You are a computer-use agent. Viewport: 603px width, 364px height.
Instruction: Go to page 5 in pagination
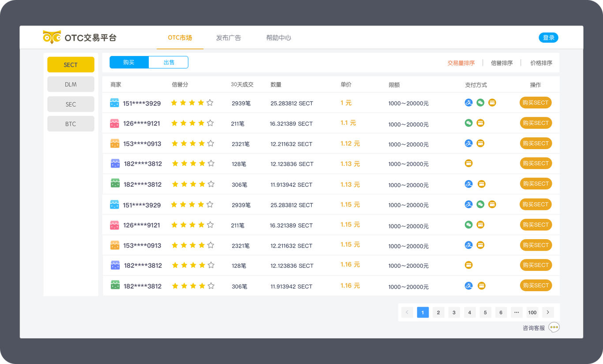pos(485,312)
